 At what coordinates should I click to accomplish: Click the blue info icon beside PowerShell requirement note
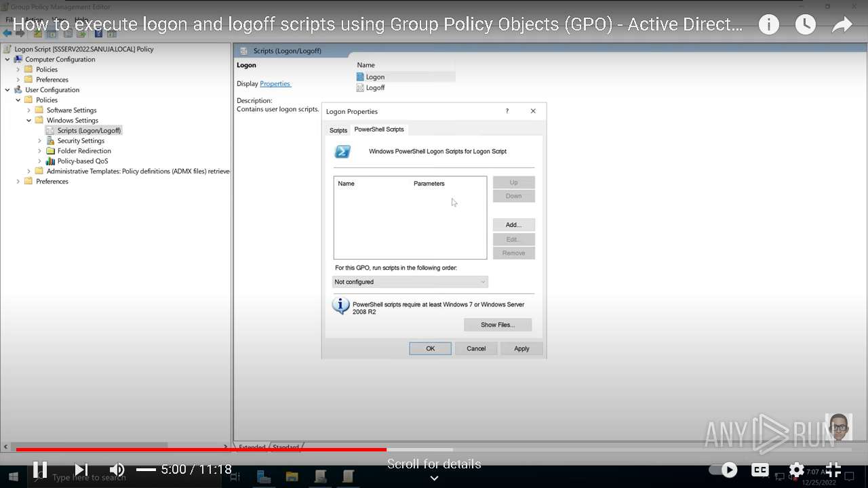tap(340, 306)
